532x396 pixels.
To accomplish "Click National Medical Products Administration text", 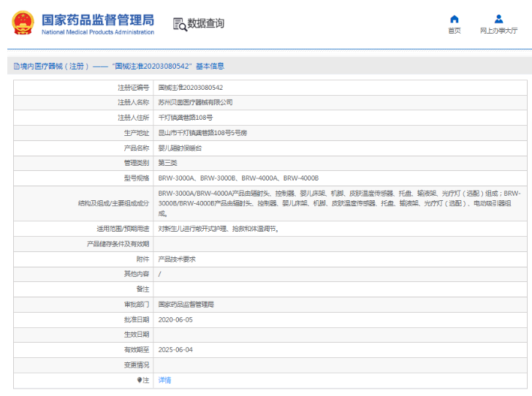I will (98, 32).
